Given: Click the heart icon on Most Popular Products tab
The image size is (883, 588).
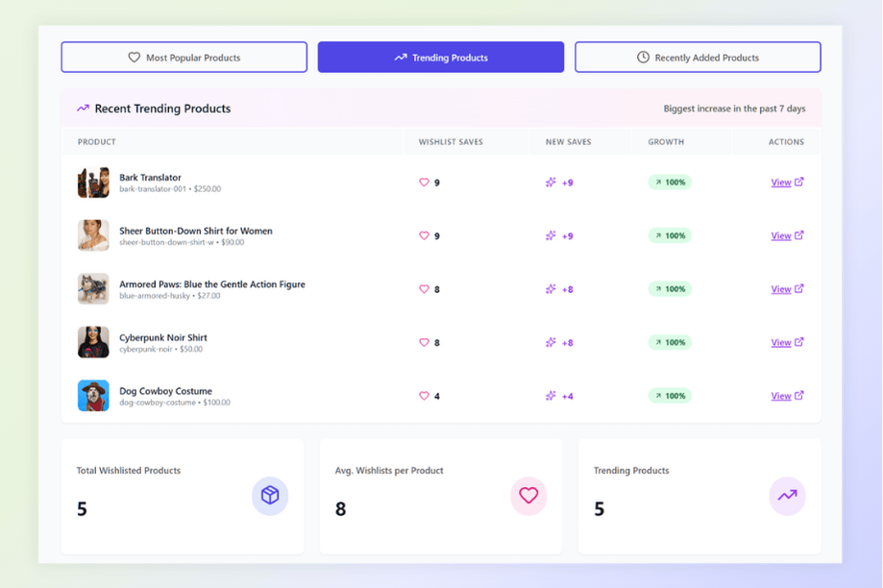Looking at the screenshot, I should [134, 57].
